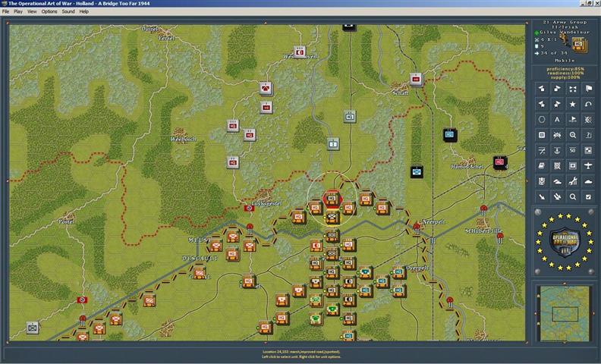601x364 pixels.
Task: Click the minimap overview thumbnail
Action: pos(565,313)
